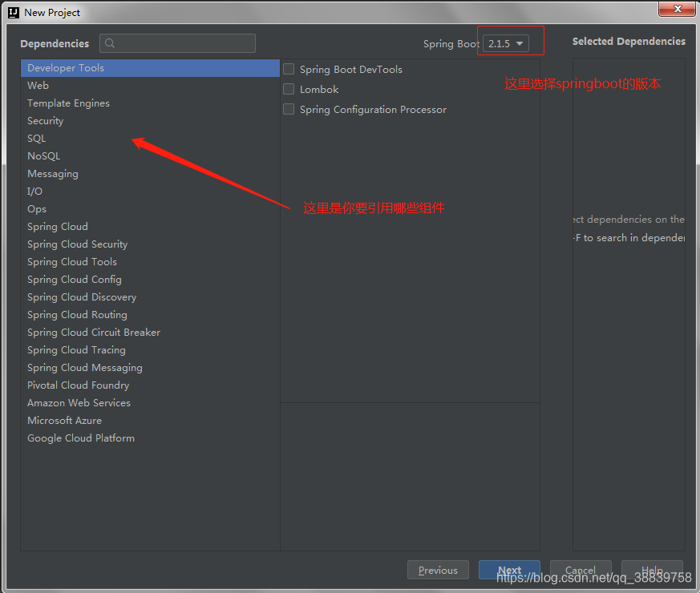
Task: Focus the Dependencies search input field
Action: 178,43
